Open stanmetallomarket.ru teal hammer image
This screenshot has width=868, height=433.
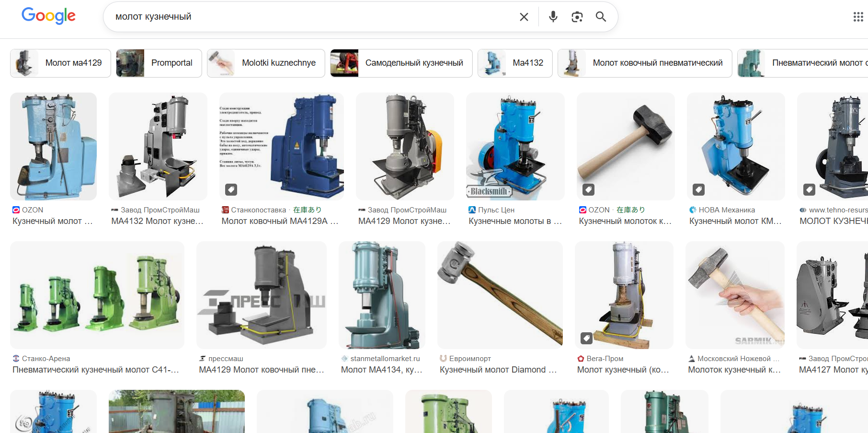coord(382,295)
